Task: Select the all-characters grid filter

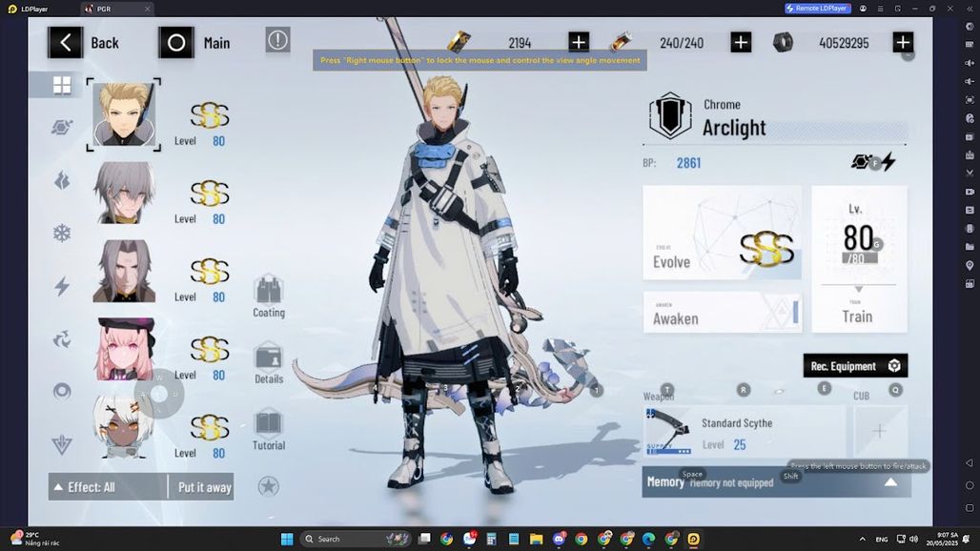Action: click(x=62, y=84)
